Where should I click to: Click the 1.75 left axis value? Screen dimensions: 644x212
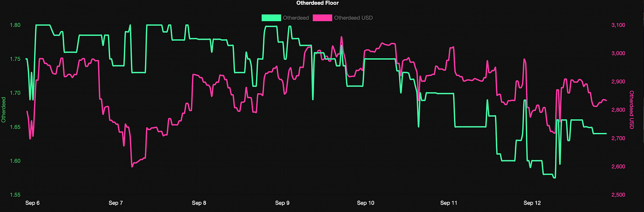coord(15,59)
